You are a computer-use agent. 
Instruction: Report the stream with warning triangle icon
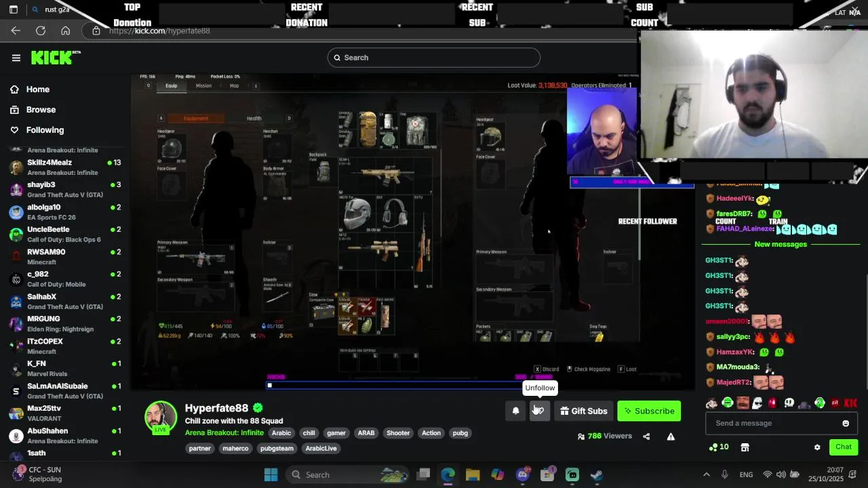(x=671, y=436)
